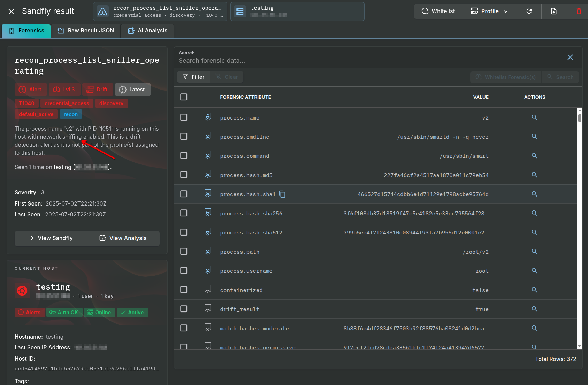Check the process.command row checkbox
This screenshot has width=588, height=385.
tap(184, 156)
